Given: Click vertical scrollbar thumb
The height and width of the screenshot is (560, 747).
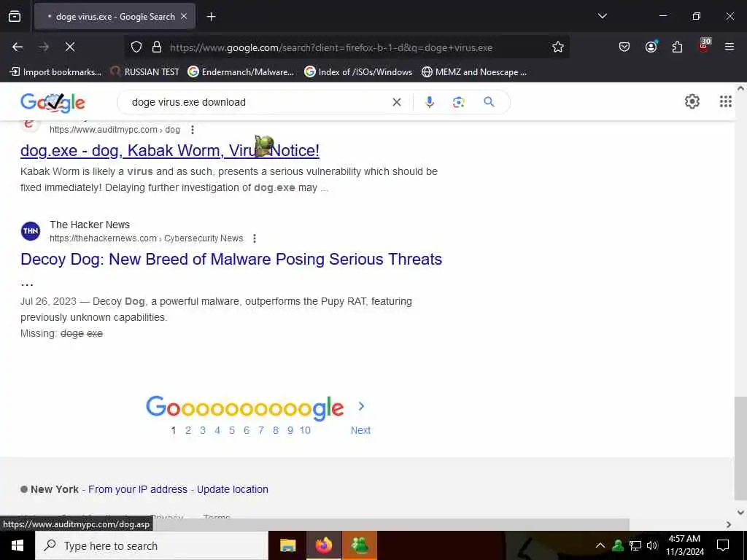Looking at the screenshot, I should pos(740,448).
